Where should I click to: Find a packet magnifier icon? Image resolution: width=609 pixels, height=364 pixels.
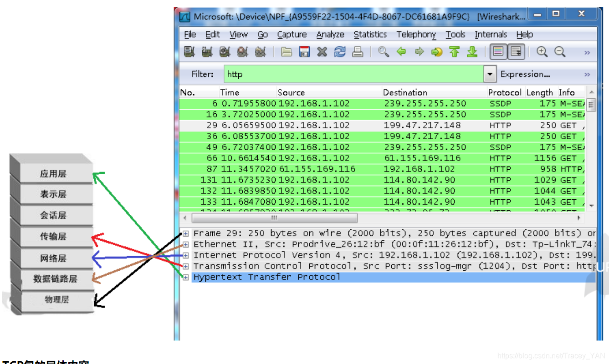384,52
